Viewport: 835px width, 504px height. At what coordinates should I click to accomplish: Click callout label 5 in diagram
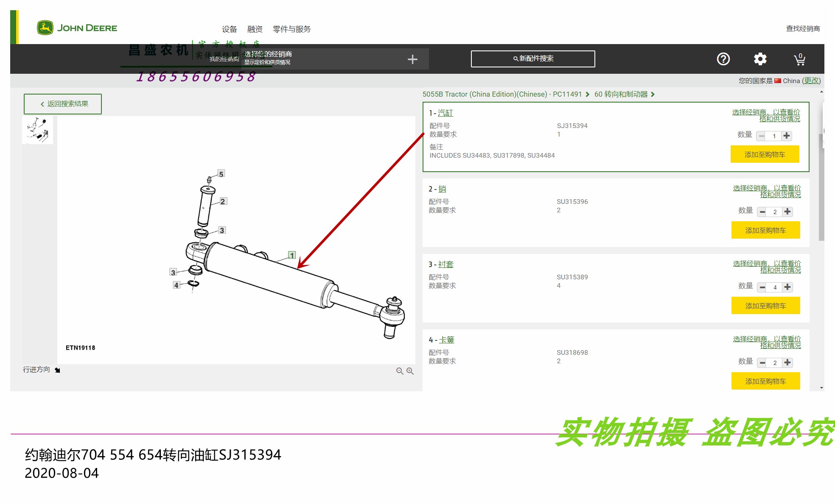[x=221, y=174]
